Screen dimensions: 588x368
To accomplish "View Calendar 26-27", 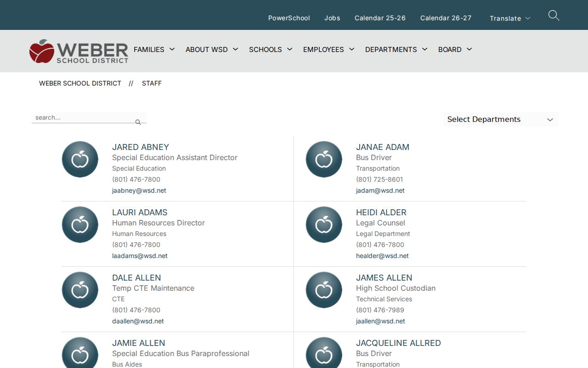I will click(x=446, y=18).
